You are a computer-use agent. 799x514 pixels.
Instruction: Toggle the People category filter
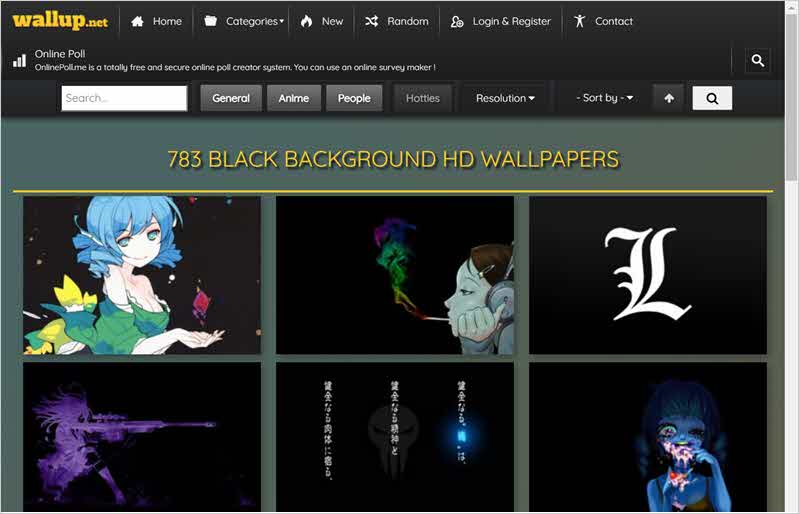pos(354,98)
